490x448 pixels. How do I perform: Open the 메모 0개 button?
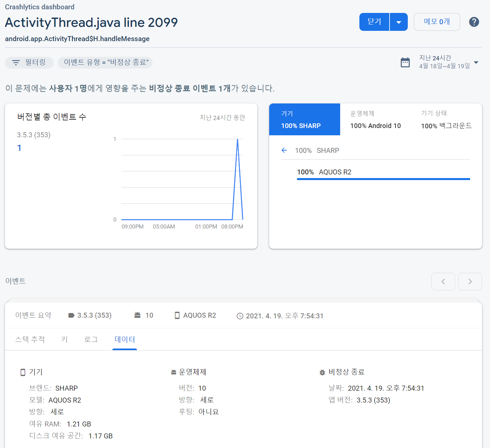pos(437,22)
